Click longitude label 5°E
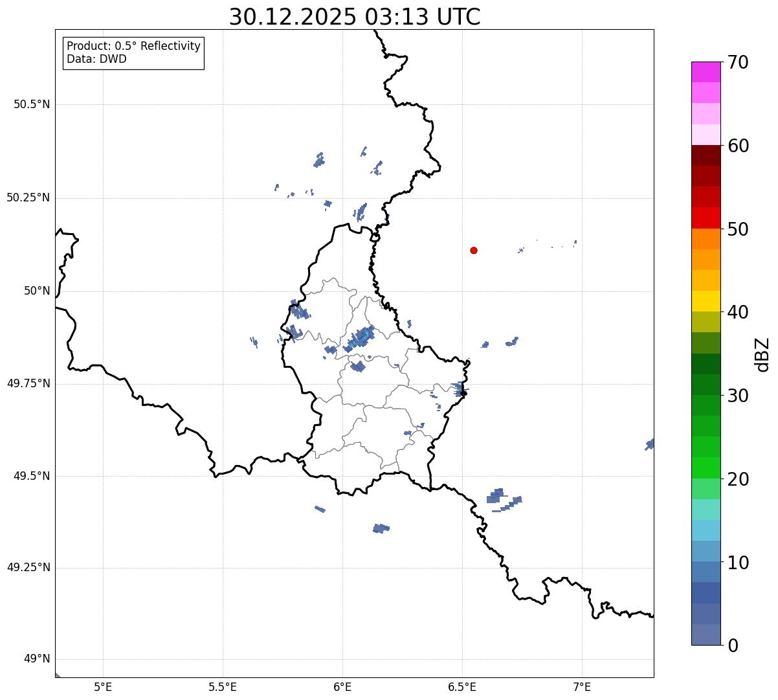 103,686
